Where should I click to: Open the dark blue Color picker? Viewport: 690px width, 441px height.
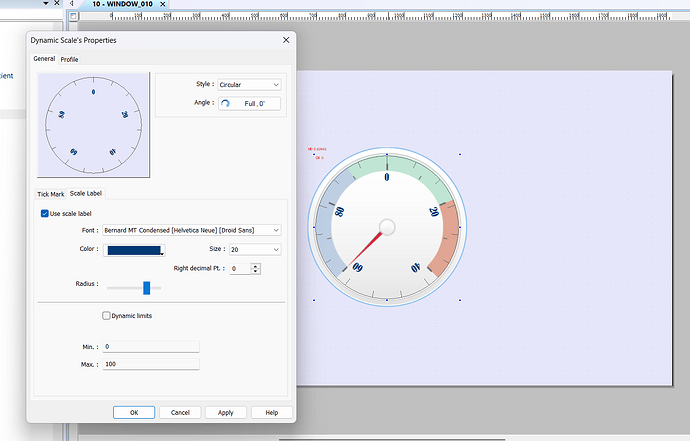[x=135, y=249]
